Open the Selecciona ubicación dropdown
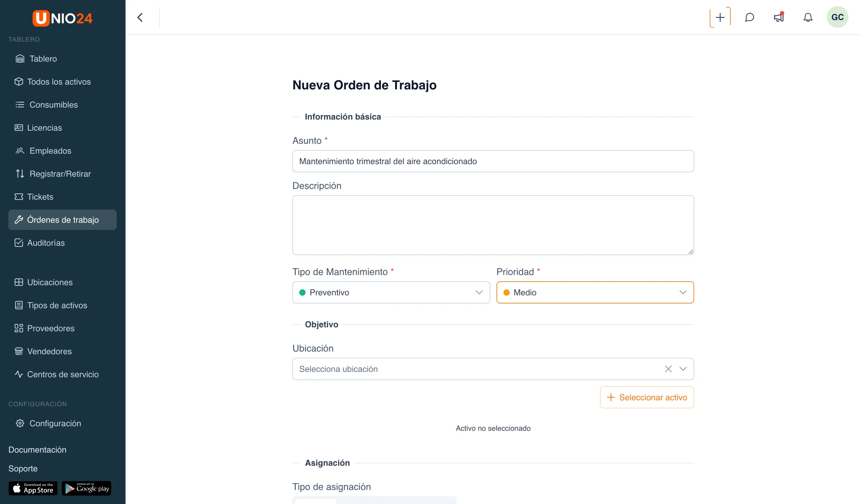This screenshot has height=504, width=861. coord(493,369)
